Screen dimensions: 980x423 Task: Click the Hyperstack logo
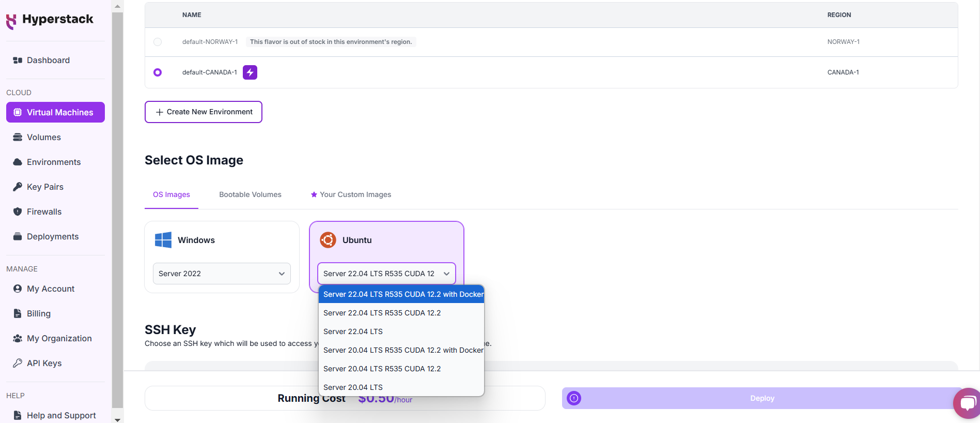[50, 20]
